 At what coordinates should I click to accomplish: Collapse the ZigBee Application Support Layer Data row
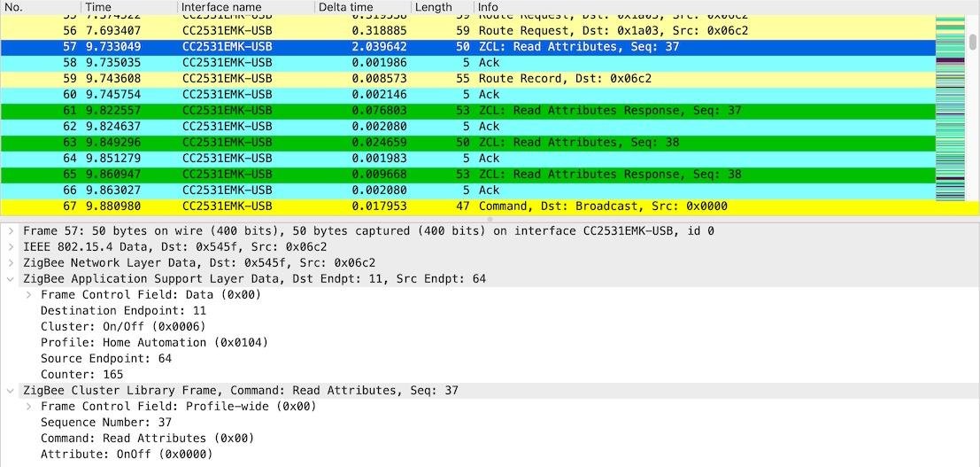[10, 278]
